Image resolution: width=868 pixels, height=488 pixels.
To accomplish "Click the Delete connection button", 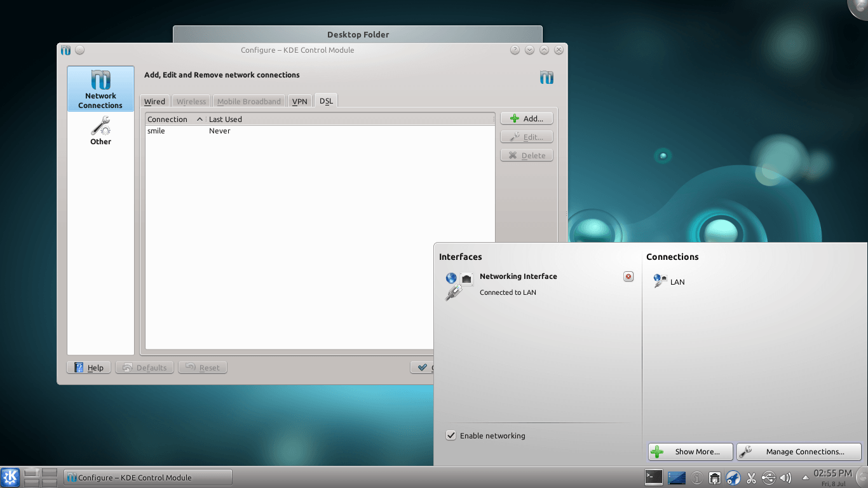I will 527,155.
